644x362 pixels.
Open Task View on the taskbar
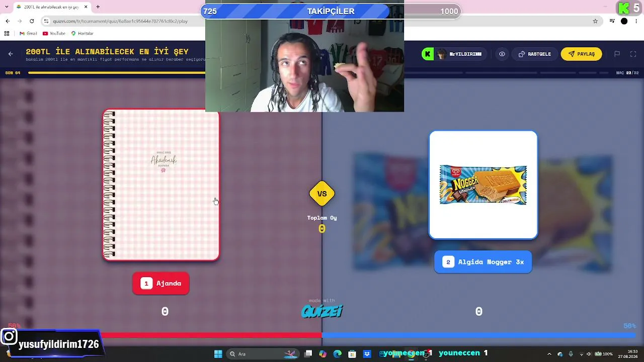tap(308, 354)
